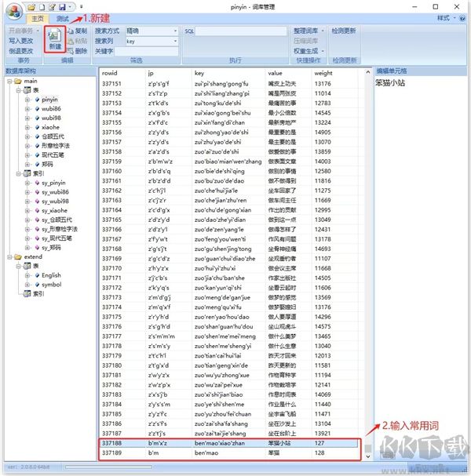Select the symbol table in tree
Viewport: 471px width, 476px height.
[x=51, y=285]
